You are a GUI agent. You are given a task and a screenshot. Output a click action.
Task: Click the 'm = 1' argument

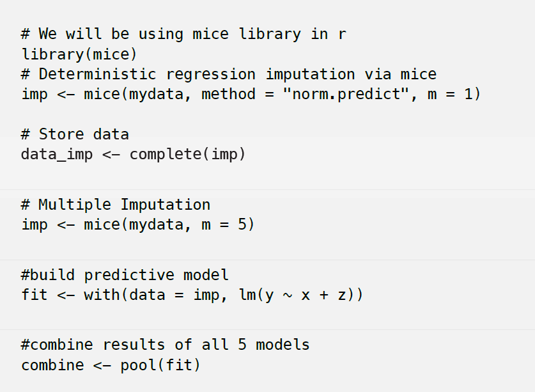(450, 94)
